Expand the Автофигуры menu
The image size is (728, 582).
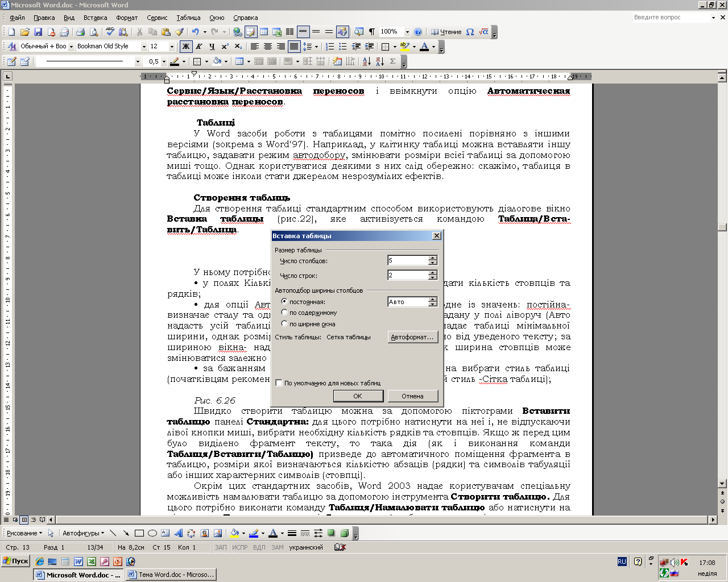[x=83, y=533]
